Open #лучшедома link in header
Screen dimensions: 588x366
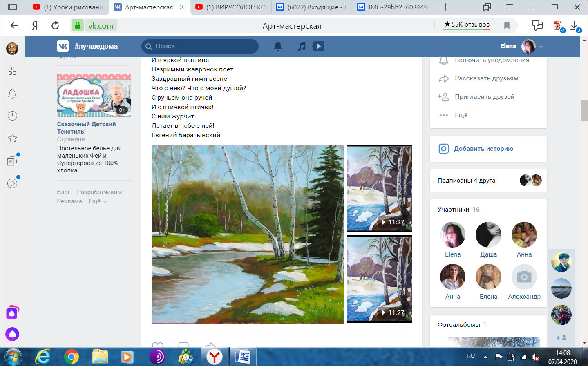coord(96,46)
